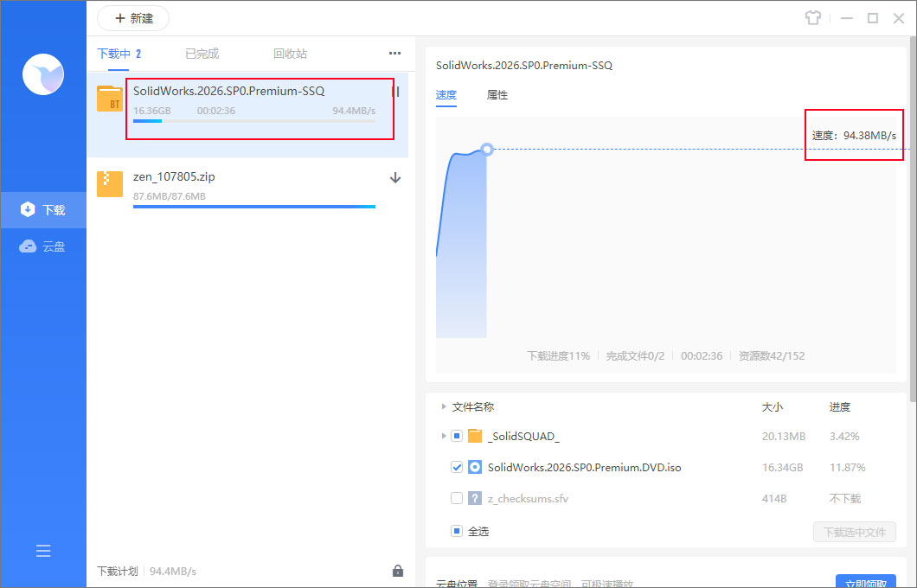Screen dimensions: 917x588
Task: Open the hamburger menu in sidebar
Action: click(x=43, y=551)
